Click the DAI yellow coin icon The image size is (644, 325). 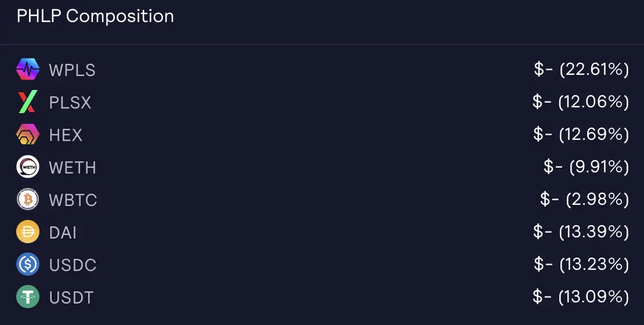(28, 232)
